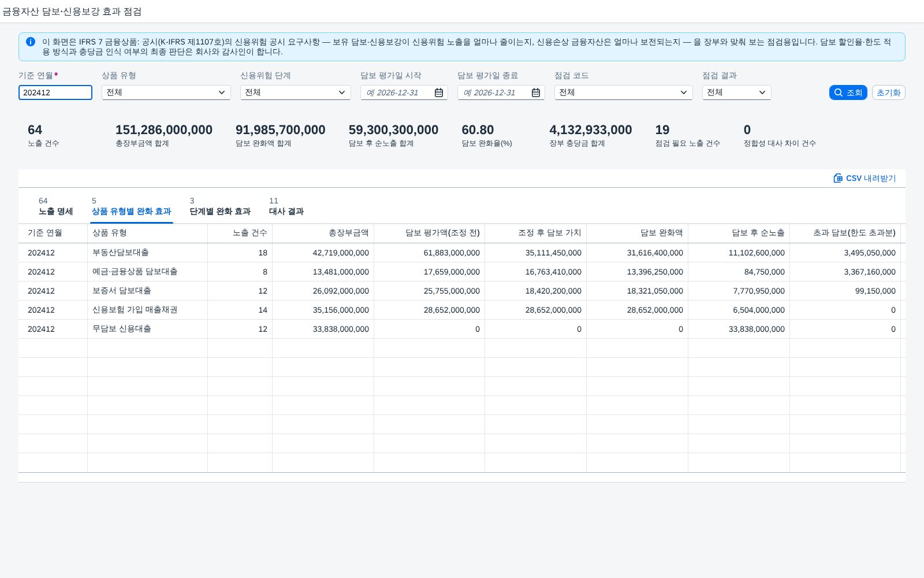The image size is (924, 578).
Task: Select the 예금·금융상품 담보대출 row cell
Action: pos(148,272)
